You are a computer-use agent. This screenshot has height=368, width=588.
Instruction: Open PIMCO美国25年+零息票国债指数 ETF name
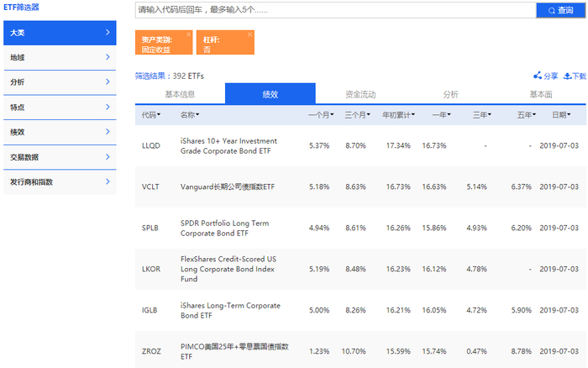point(234,351)
